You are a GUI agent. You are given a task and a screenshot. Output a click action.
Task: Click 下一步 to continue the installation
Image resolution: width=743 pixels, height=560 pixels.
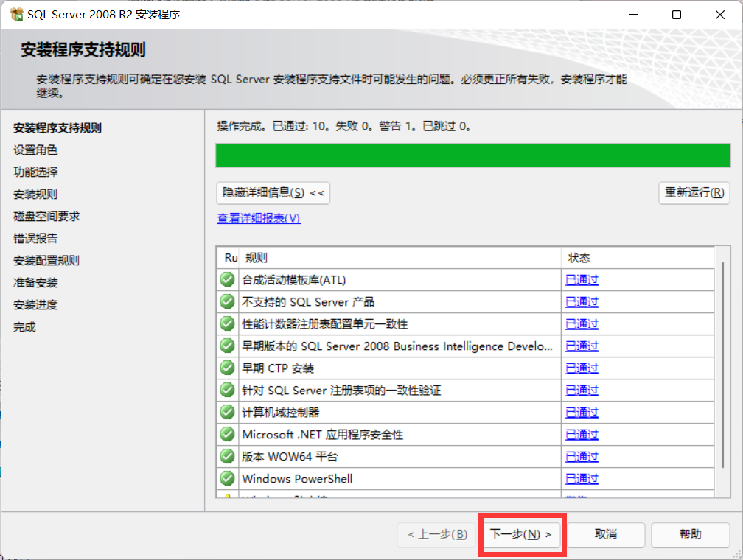pos(521,534)
